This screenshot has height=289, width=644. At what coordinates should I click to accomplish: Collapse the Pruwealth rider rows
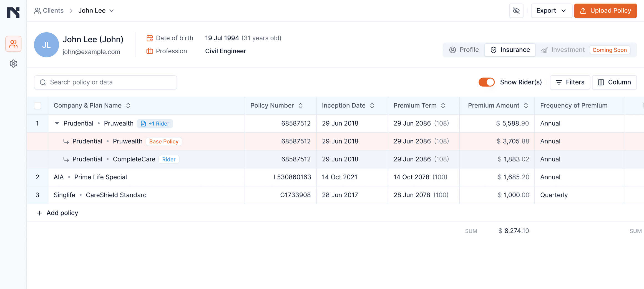coord(57,123)
